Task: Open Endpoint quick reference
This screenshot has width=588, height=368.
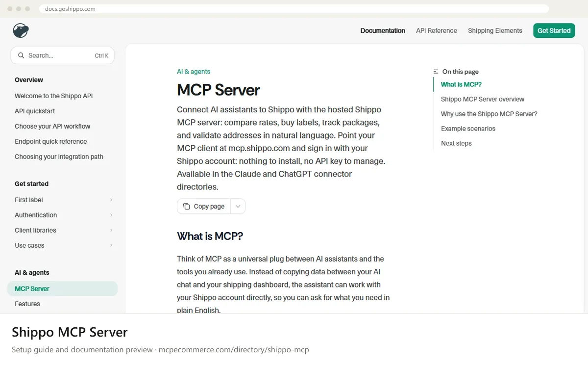Action: tap(51, 141)
